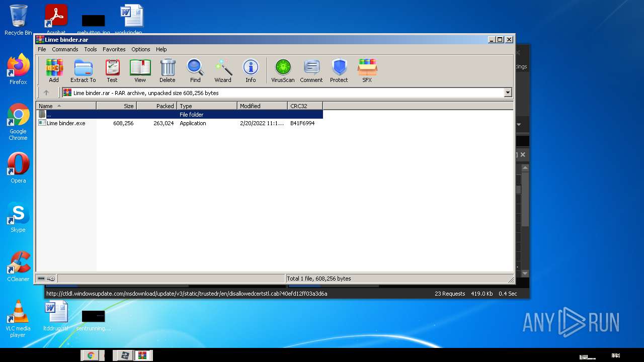
Task: Click 'Total 1 file, 608,256 bytes' status text
Action: pyautogui.click(x=319, y=279)
